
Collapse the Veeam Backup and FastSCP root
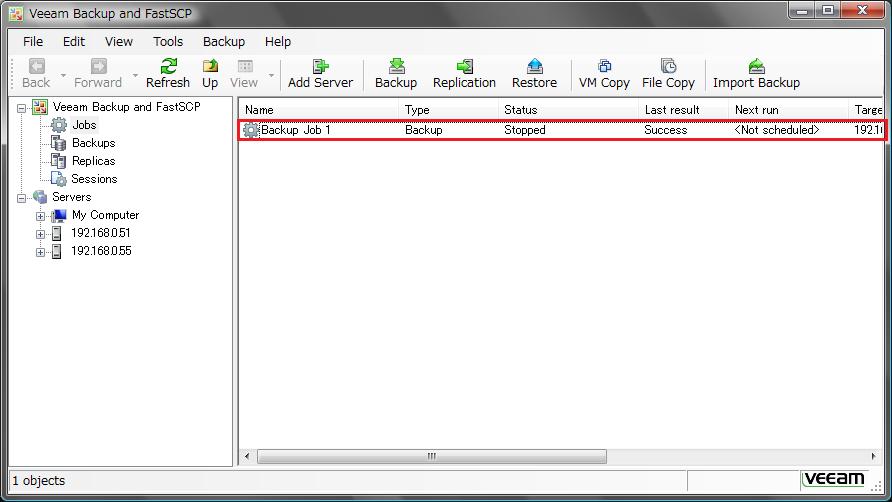22,108
